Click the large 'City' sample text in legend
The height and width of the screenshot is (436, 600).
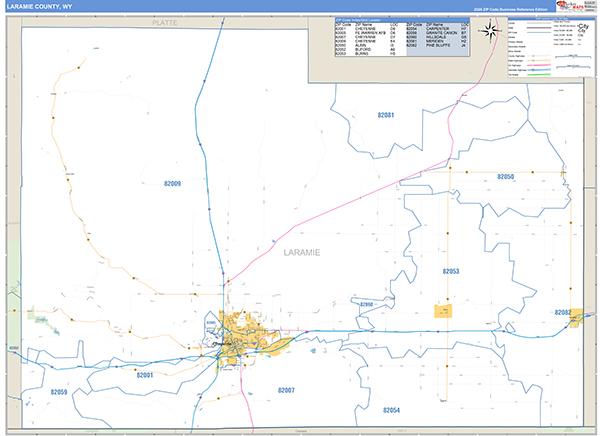[x=582, y=27]
